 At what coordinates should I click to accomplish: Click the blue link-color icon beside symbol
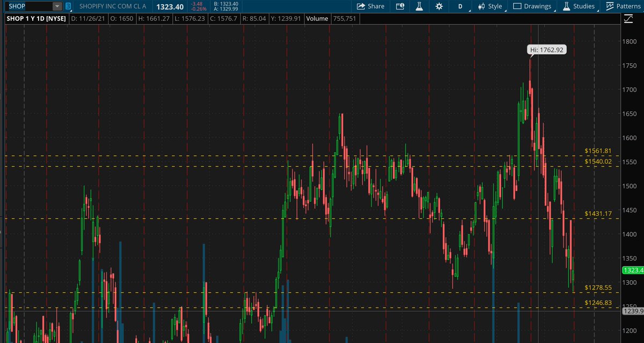(x=69, y=6)
